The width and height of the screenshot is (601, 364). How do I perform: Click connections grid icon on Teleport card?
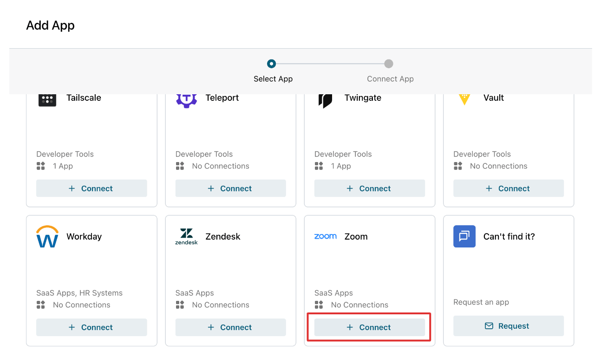click(x=180, y=166)
